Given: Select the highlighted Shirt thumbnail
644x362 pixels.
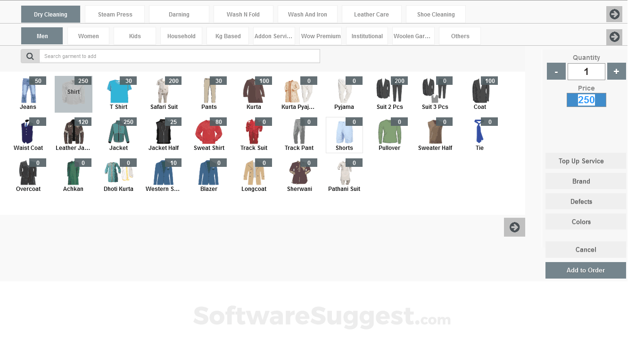Looking at the screenshot, I should tap(73, 94).
